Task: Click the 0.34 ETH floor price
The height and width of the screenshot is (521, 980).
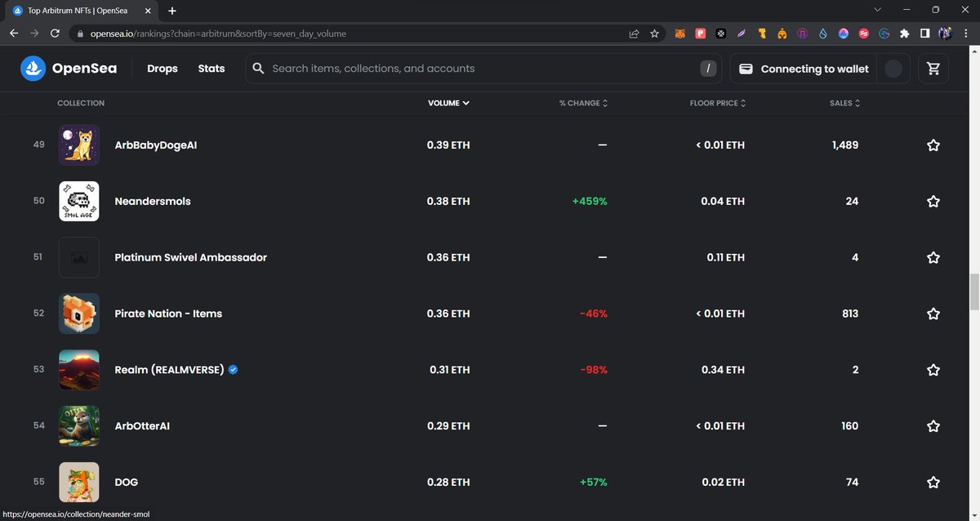Action: click(x=723, y=370)
